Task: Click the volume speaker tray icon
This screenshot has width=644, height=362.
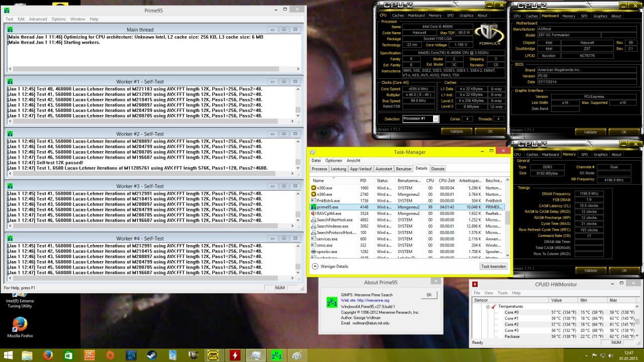Action: (x=611, y=355)
